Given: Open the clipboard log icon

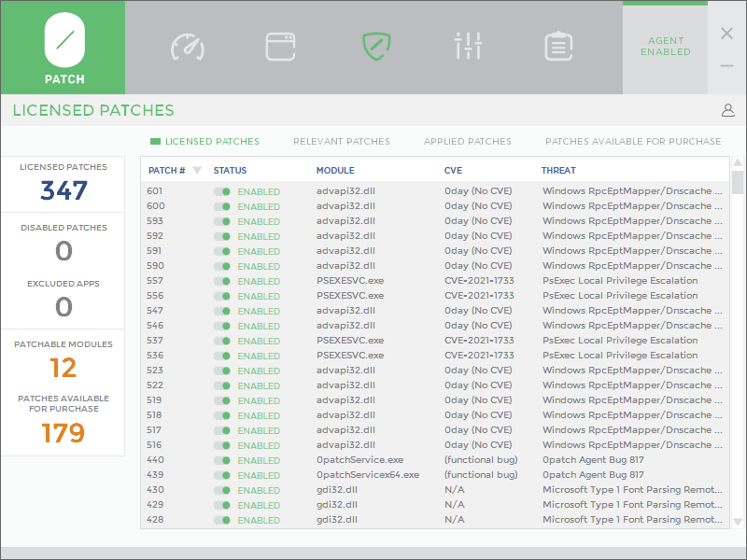Looking at the screenshot, I should [x=558, y=46].
